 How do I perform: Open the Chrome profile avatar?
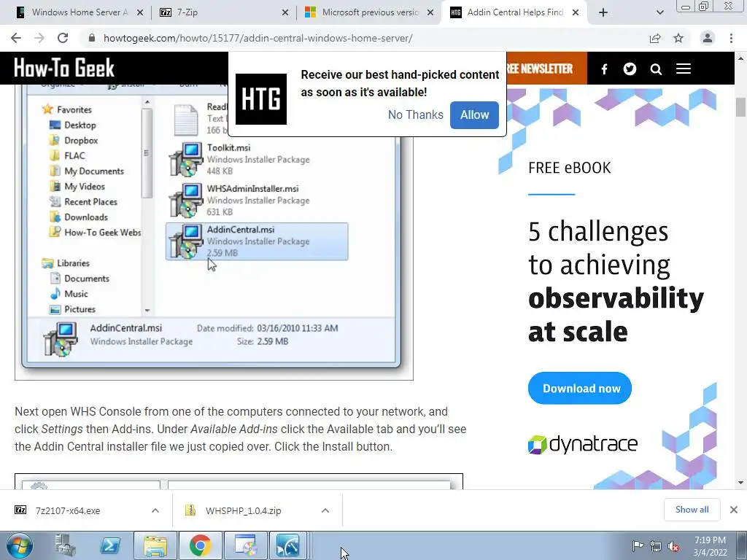(708, 38)
